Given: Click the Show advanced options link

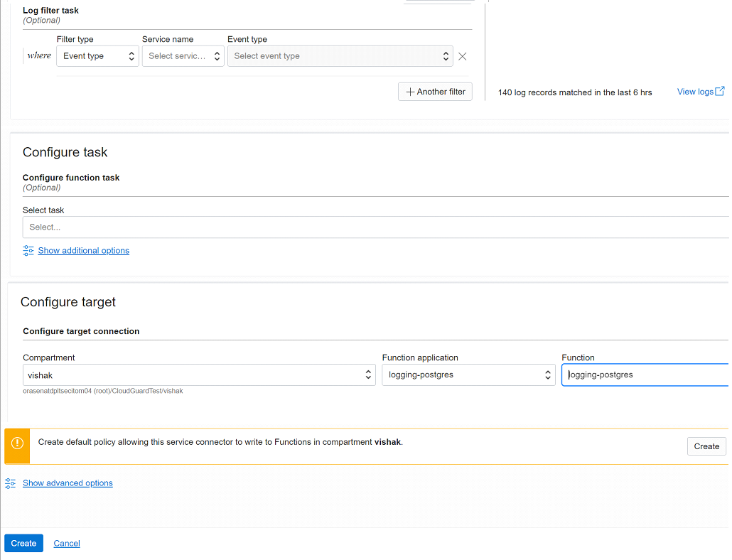Looking at the screenshot, I should [x=68, y=483].
